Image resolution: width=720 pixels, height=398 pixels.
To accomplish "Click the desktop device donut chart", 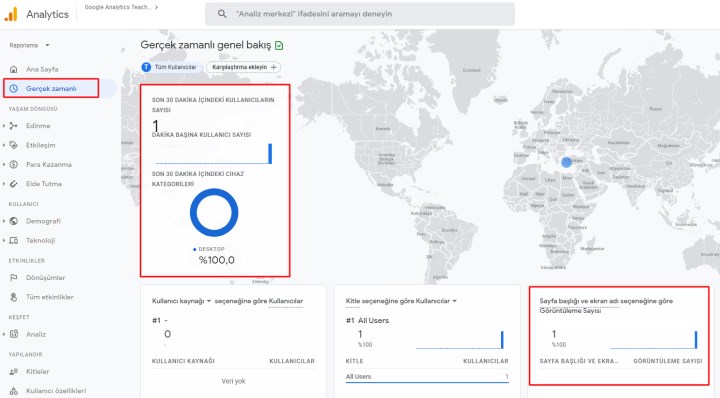I will 214,213.
